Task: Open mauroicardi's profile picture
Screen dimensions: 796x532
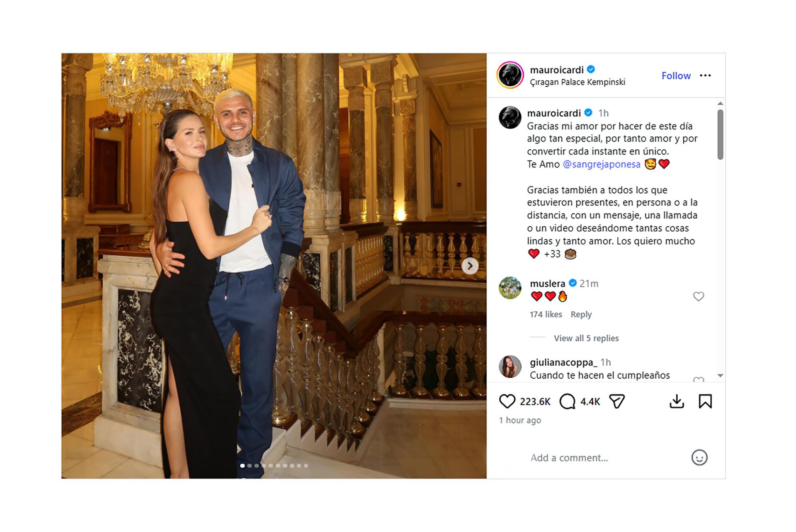Action: pyautogui.click(x=511, y=75)
